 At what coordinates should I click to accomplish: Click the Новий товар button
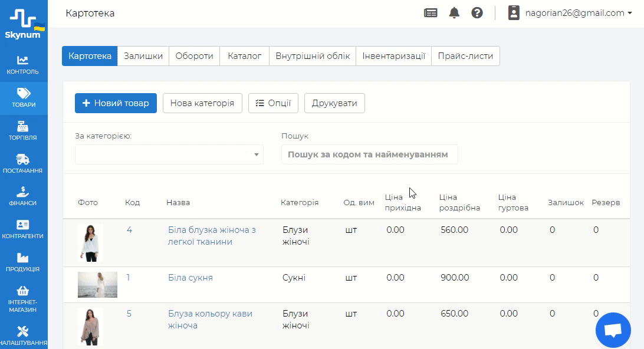[116, 103]
